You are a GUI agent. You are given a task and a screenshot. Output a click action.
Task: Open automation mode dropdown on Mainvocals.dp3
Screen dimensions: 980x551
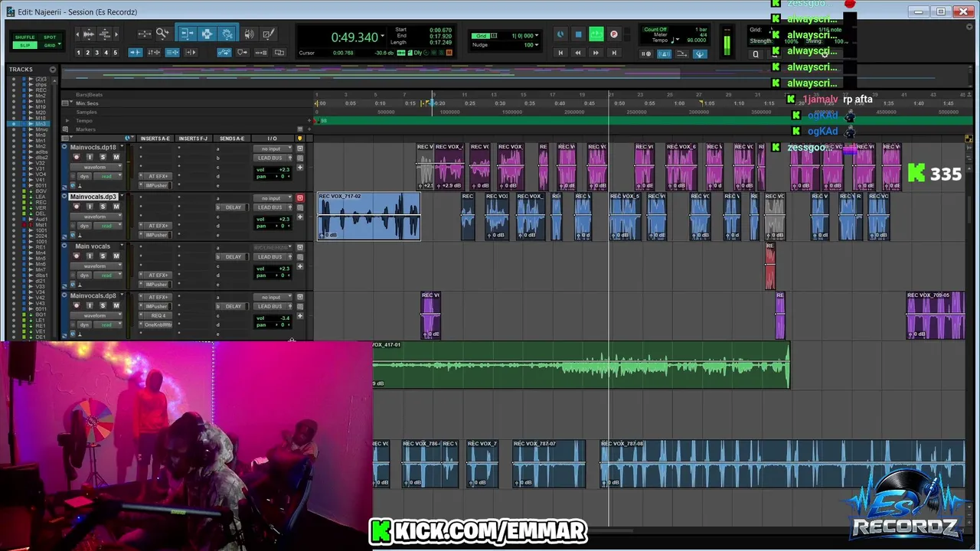[x=107, y=226]
